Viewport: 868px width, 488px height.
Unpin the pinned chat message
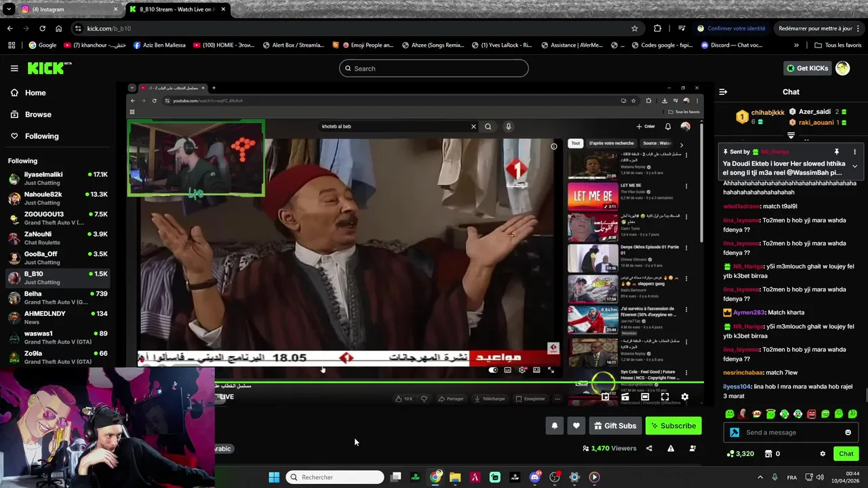(x=836, y=152)
